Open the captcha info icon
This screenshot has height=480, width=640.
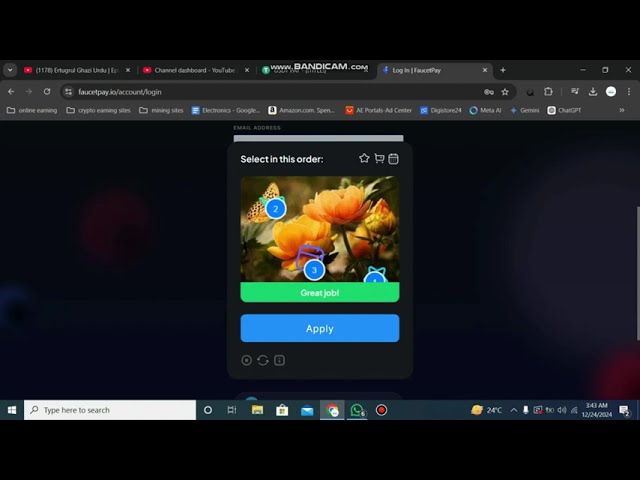click(280, 360)
